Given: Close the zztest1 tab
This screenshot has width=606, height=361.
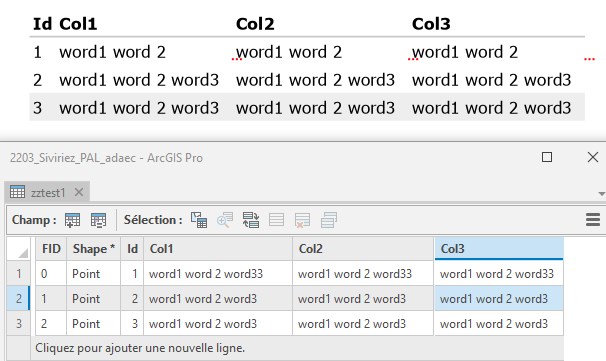Looking at the screenshot, I should (x=79, y=192).
